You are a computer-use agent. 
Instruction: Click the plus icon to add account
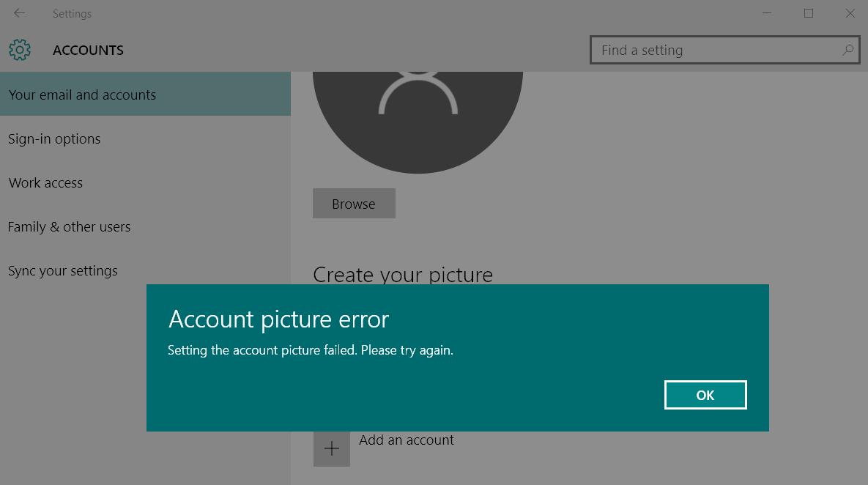click(x=332, y=448)
